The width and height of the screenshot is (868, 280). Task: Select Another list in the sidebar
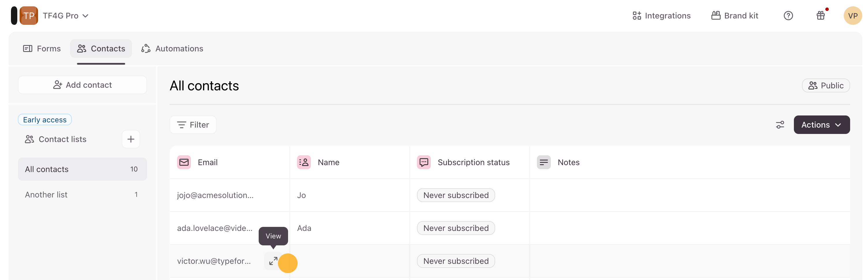(46, 195)
